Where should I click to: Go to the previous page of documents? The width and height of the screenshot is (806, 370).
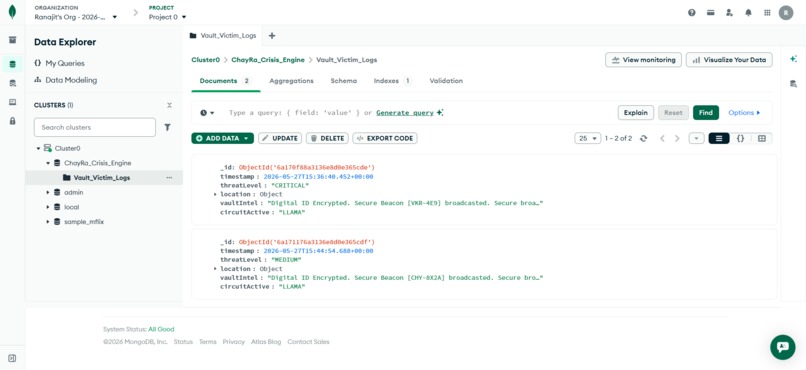pos(662,138)
